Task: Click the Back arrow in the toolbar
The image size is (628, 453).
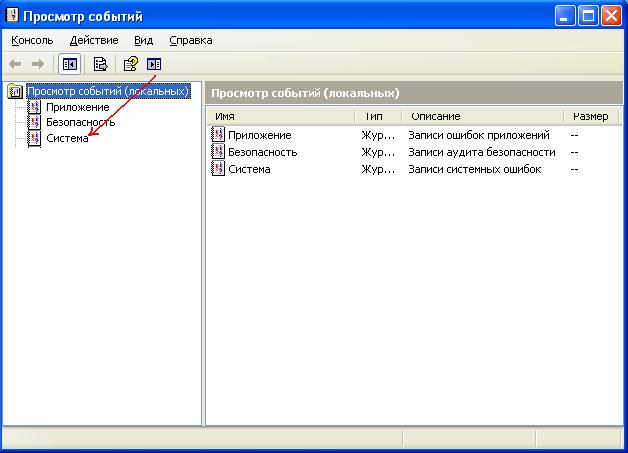Action: [17, 64]
